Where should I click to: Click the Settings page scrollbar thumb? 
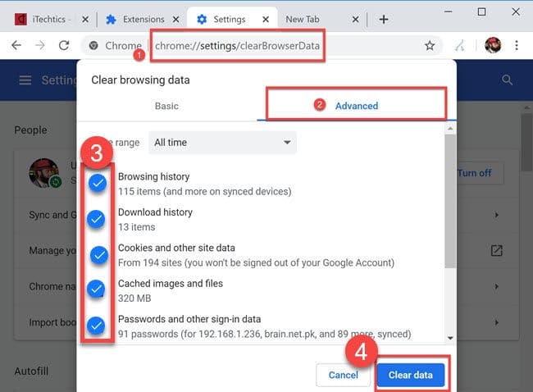point(526,143)
